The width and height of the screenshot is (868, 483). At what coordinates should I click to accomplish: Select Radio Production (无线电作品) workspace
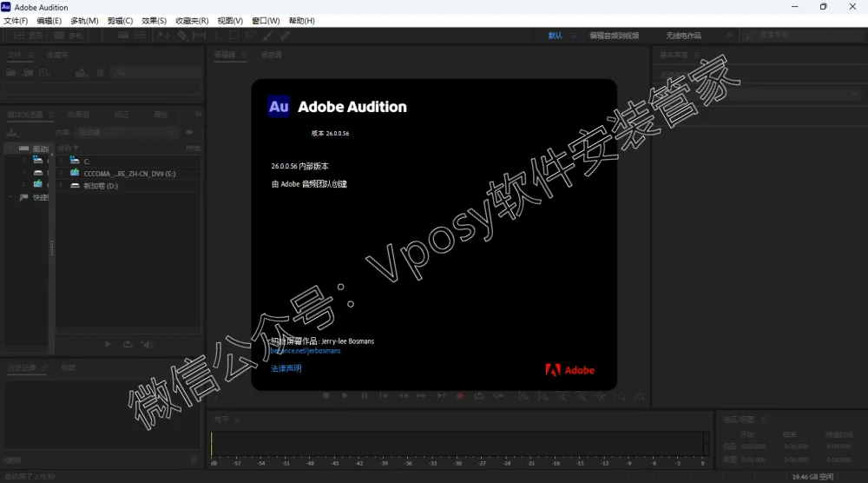(683, 36)
